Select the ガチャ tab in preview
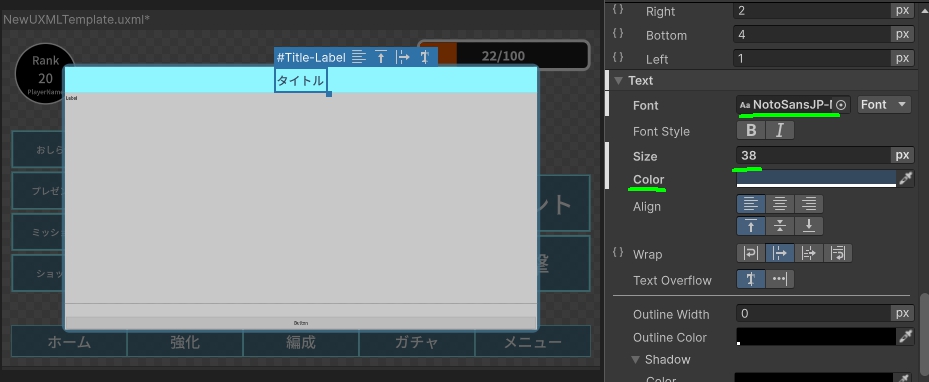This screenshot has width=929, height=382. [x=417, y=342]
